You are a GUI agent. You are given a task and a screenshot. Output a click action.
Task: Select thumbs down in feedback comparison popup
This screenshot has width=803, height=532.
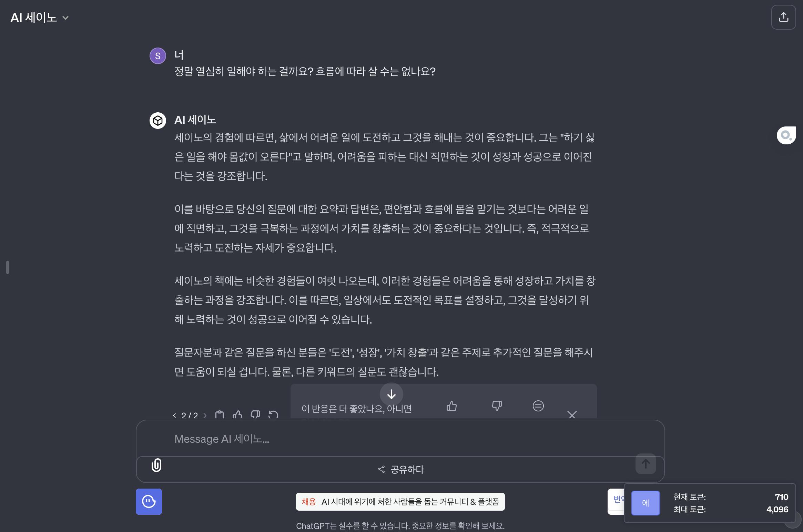coord(497,406)
